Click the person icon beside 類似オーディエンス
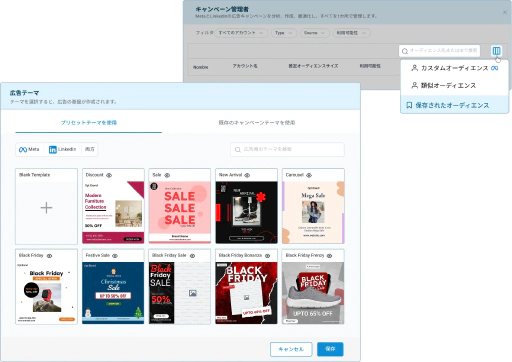The width and height of the screenshot is (512, 362). tap(414, 85)
